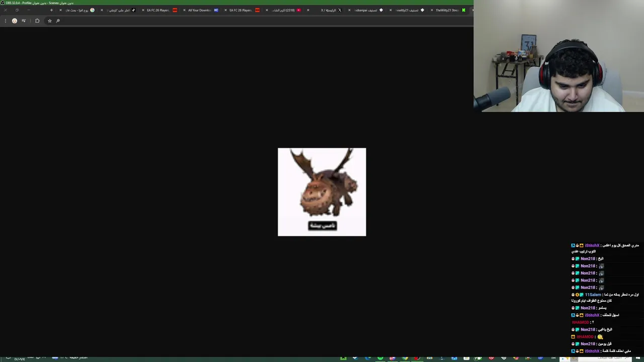This screenshot has height=362, width=644.
Task: Click the OBS 32.0.4 title bar text
Action: tap(39, 3)
